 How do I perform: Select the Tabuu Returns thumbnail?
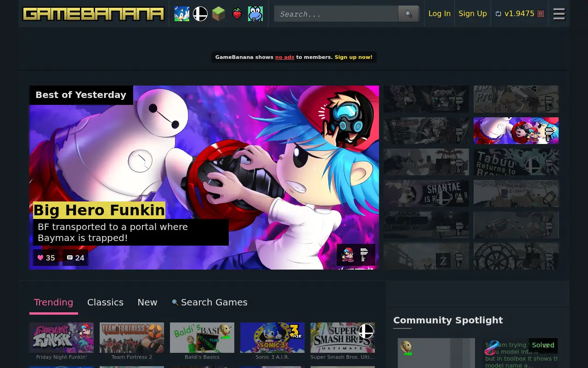point(516,162)
